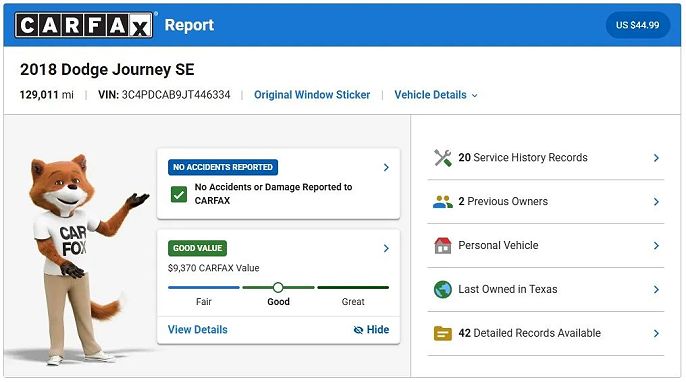Click the Fair label under slider
Viewport: 686px width, 382px height.
pyautogui.click(x=204, y=301)
